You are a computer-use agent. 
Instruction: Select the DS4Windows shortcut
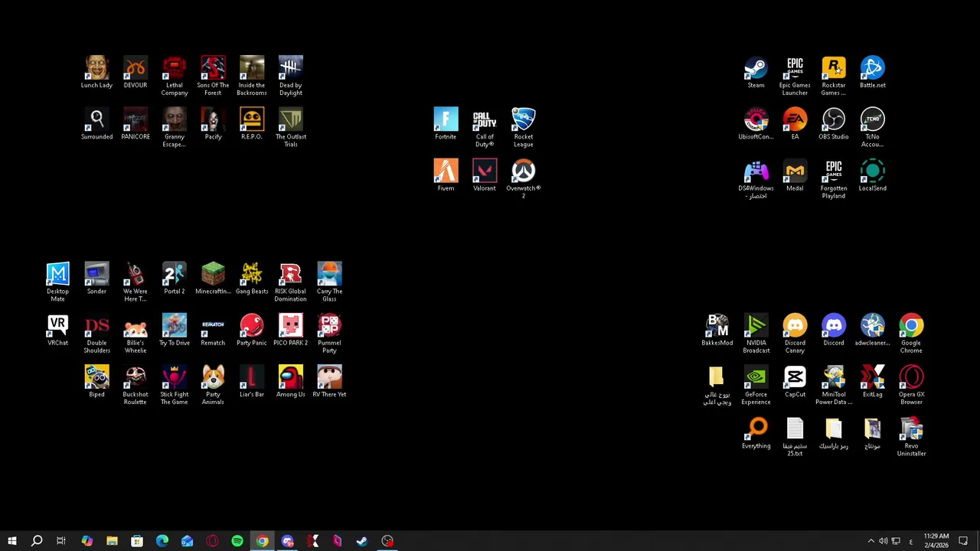click(756, 178)
